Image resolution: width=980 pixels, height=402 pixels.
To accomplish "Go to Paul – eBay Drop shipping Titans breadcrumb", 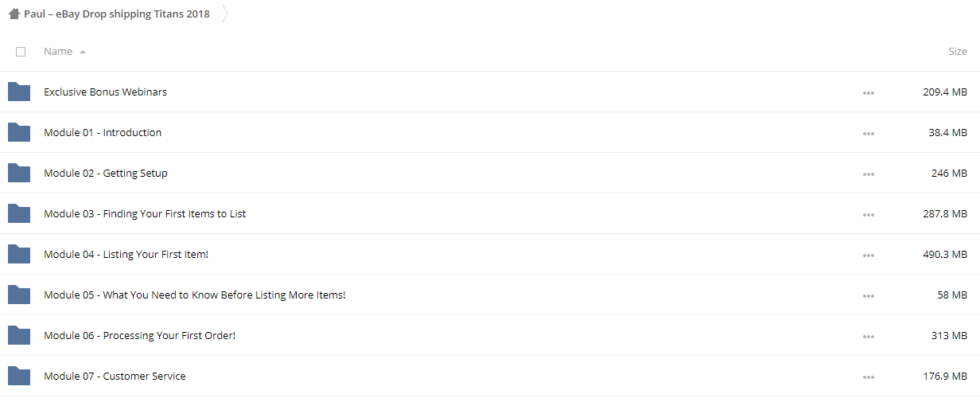I will [117, 14].
